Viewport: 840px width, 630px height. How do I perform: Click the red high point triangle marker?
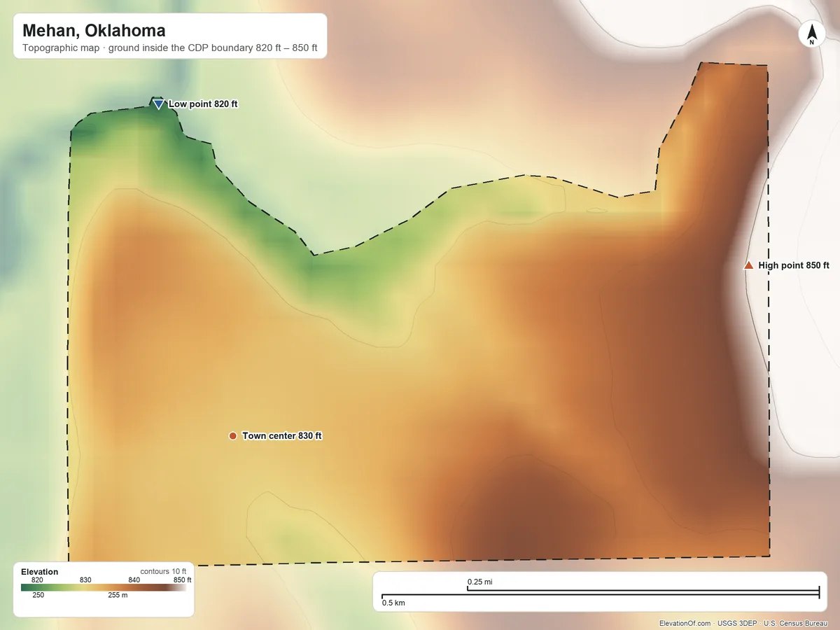click(x=749, y=265)
